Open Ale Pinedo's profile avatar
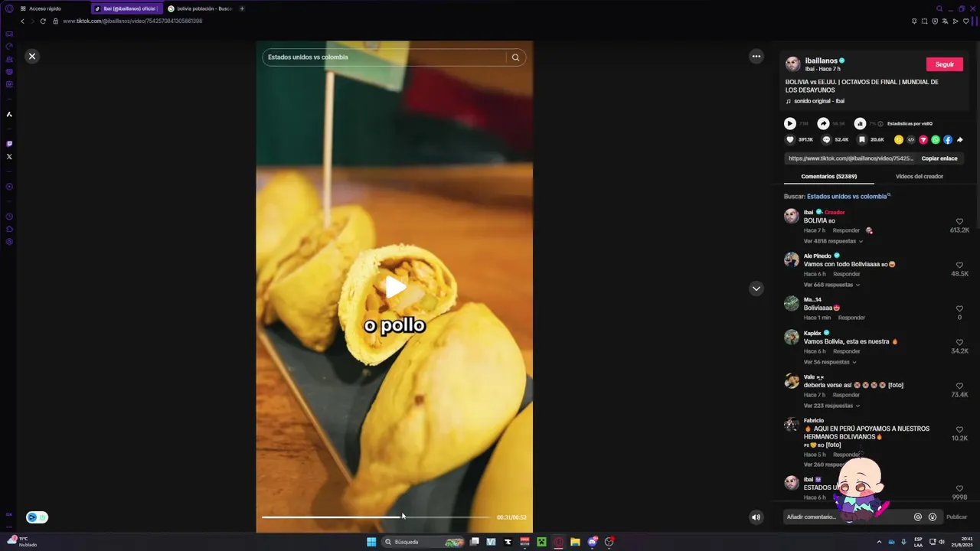 [792, 259]
